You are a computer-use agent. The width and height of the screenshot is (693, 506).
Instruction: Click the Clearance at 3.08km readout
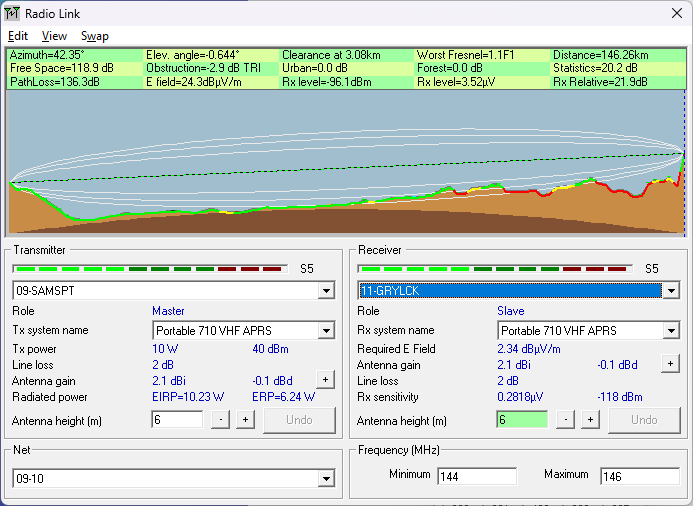pos(331,55)
